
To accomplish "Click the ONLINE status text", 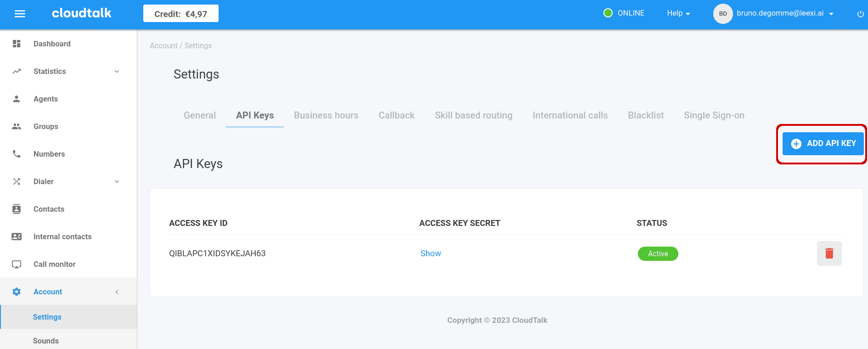I will (x=631, y=13).
